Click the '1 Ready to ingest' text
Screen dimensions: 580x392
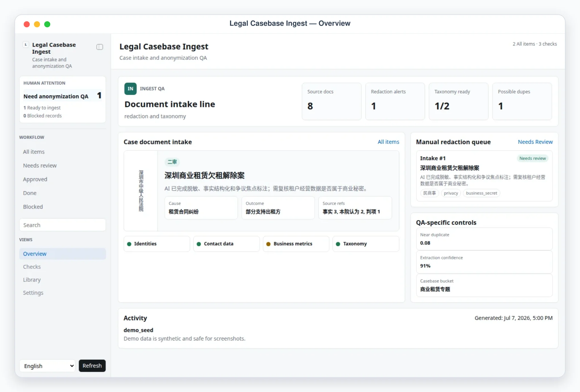(42, 108)
